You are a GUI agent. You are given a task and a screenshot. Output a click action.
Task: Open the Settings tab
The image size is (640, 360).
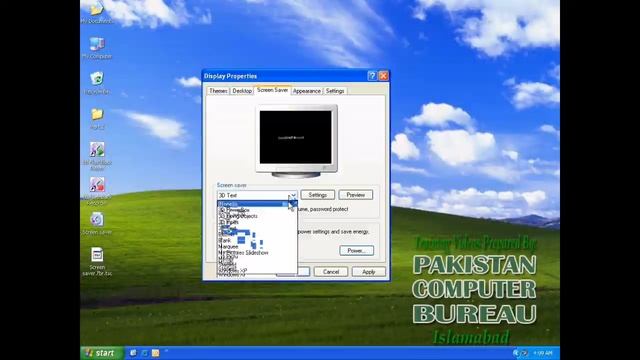(x=335, y=91)
